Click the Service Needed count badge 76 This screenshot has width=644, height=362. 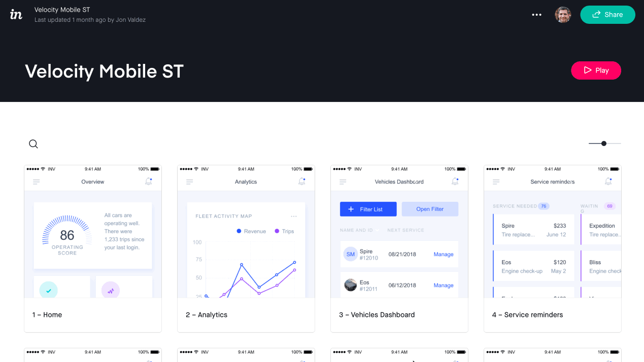pos(544,206)
